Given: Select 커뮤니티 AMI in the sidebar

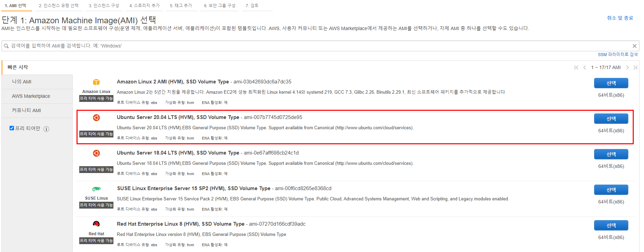Looking at the screenshot, I should (x=37, y=110).
